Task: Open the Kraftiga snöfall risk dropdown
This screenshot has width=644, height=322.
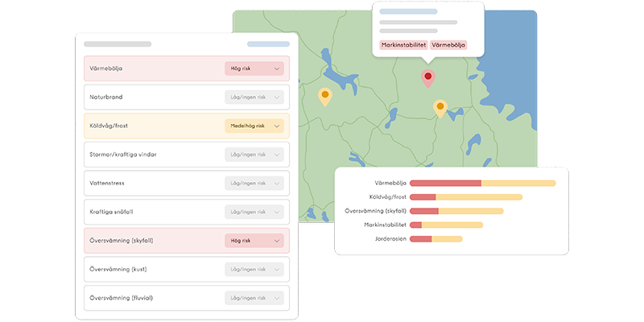Action: point(254,212)
